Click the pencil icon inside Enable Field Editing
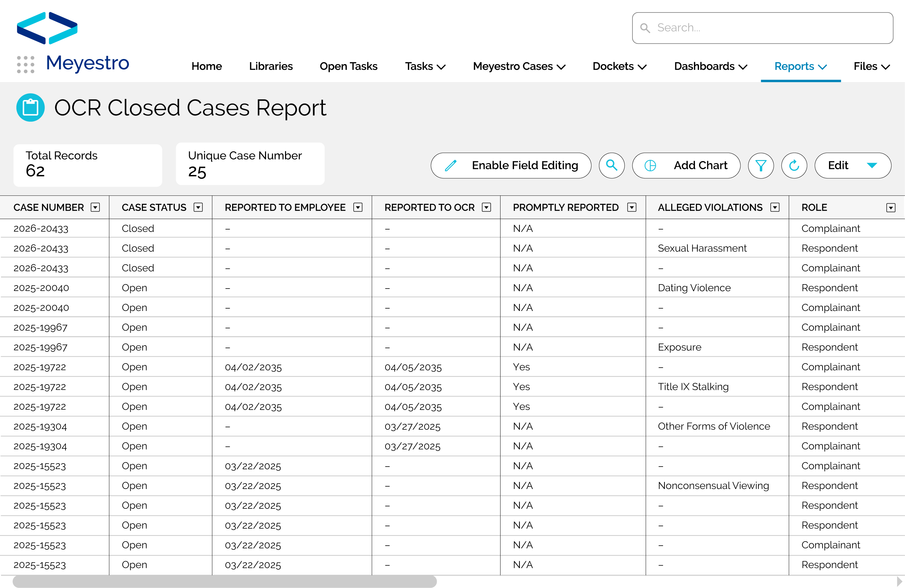905x588 pixels. [451, 165]
